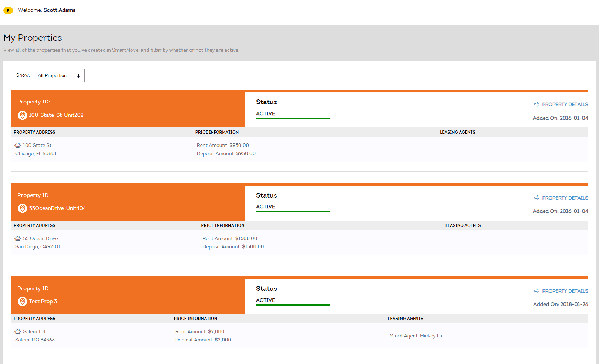Image resolution: width=599 pixels, height=364 pixels.
Task: Click location pin icon for 55OceanDrive-Unit404
Action: coord(23,208)
